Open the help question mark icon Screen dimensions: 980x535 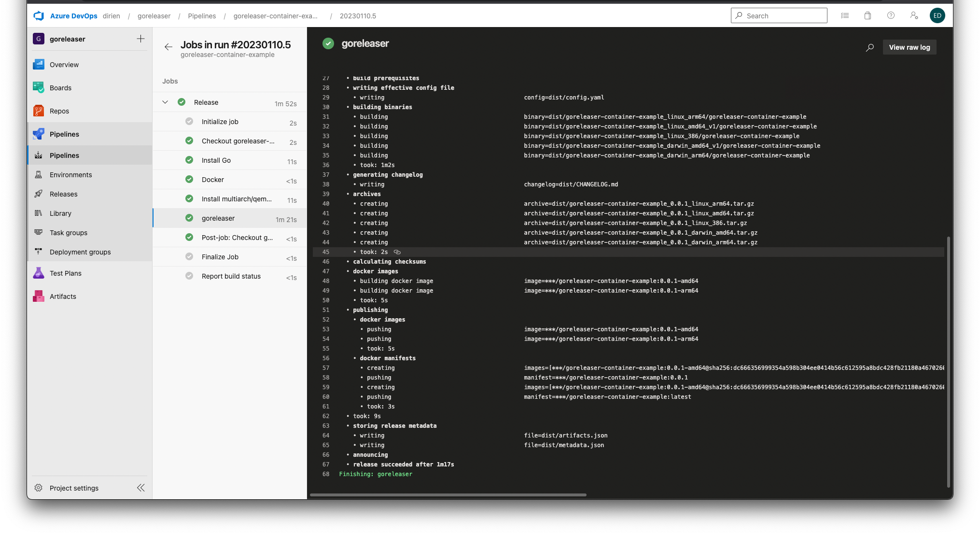coord(891,15)
